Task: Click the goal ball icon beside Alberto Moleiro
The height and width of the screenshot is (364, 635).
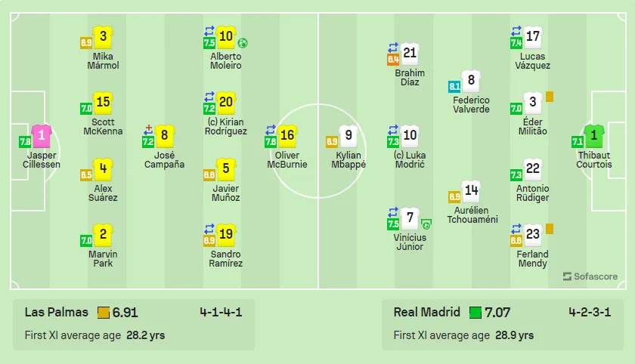Action: (x=243, y=43)
